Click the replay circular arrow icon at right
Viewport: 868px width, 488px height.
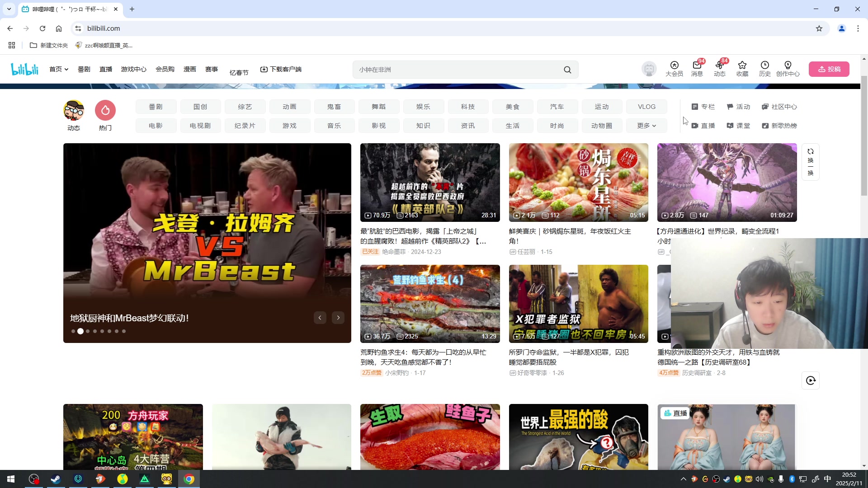[x=811, y=380]
